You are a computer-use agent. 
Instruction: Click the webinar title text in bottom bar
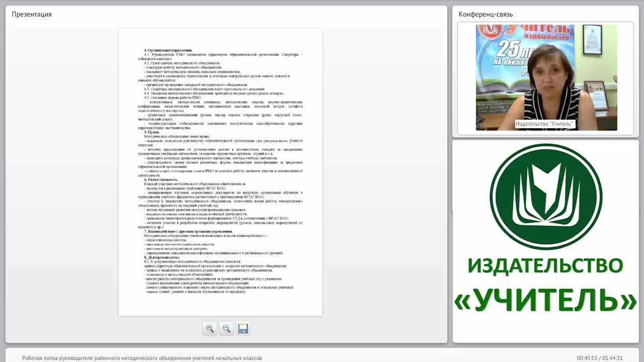pos(142,358)
